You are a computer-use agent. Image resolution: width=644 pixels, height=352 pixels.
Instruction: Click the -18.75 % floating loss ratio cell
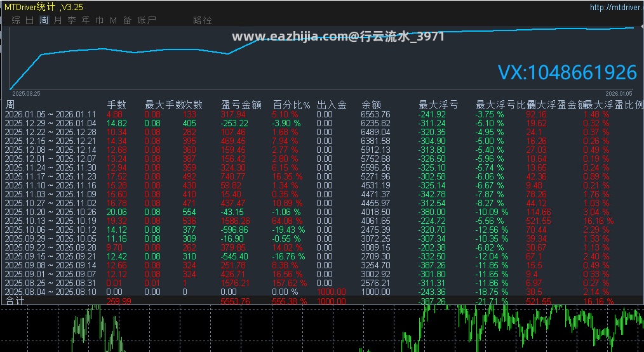492,292
